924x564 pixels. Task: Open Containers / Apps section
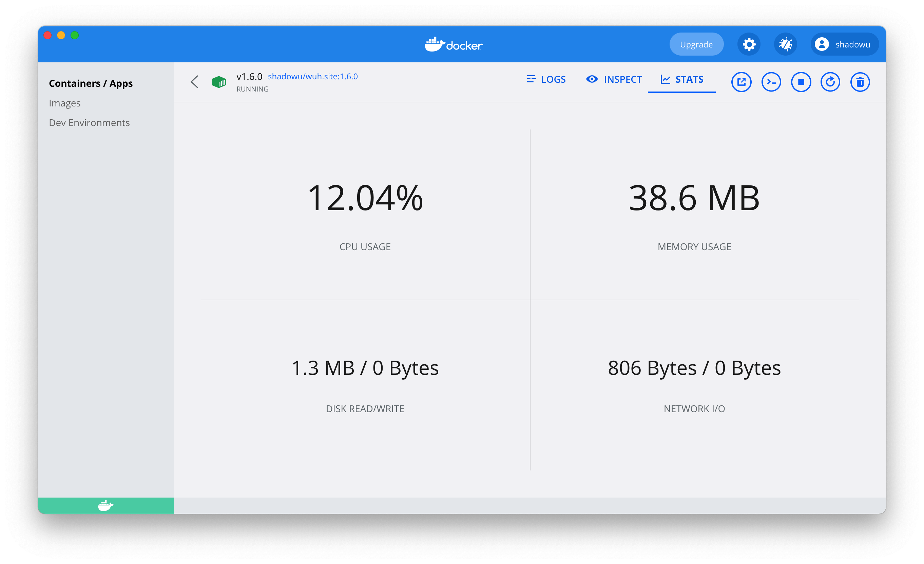pyautogui.click(x=91, y=83)
